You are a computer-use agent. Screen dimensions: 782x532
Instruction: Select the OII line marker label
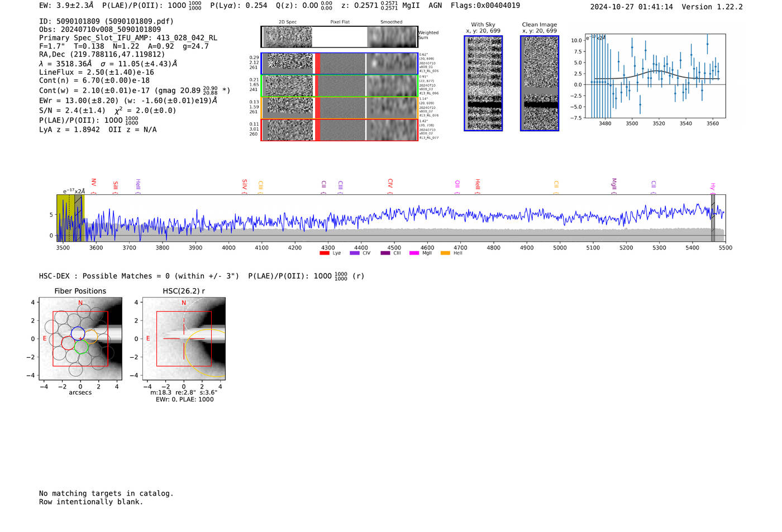457,188
